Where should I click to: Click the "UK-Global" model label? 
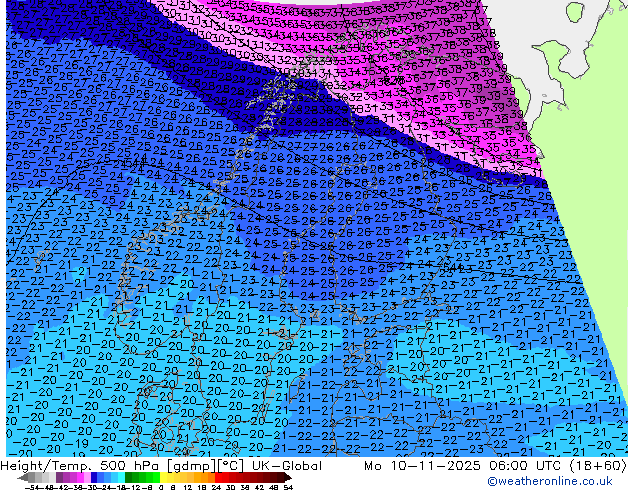click(x=287, y=466)
